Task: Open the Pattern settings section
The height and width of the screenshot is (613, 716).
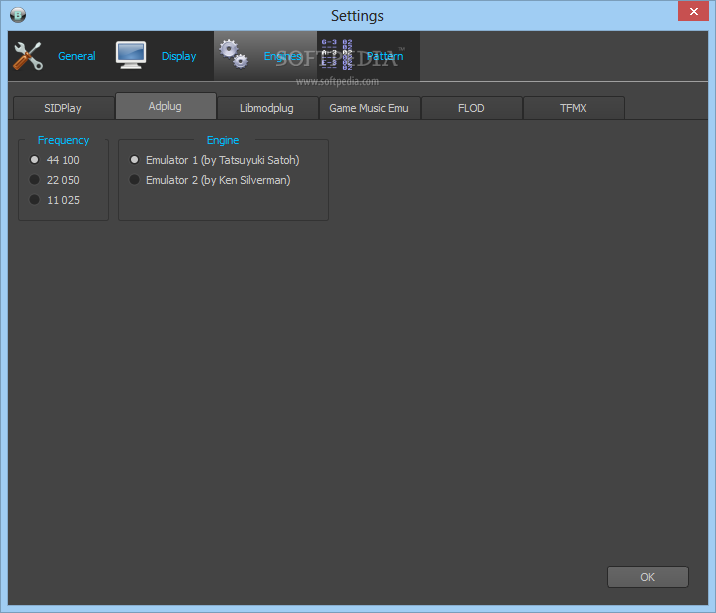Action: click(368, 56)
